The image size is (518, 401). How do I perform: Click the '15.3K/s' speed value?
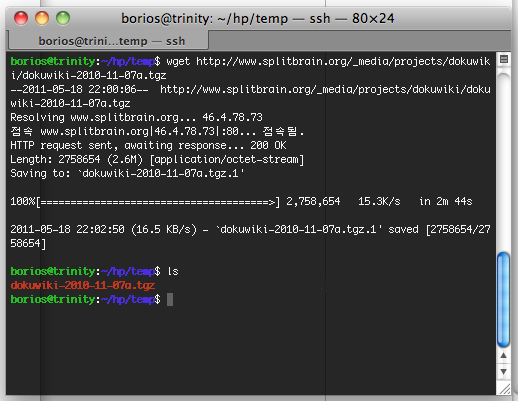click(379, 202)
